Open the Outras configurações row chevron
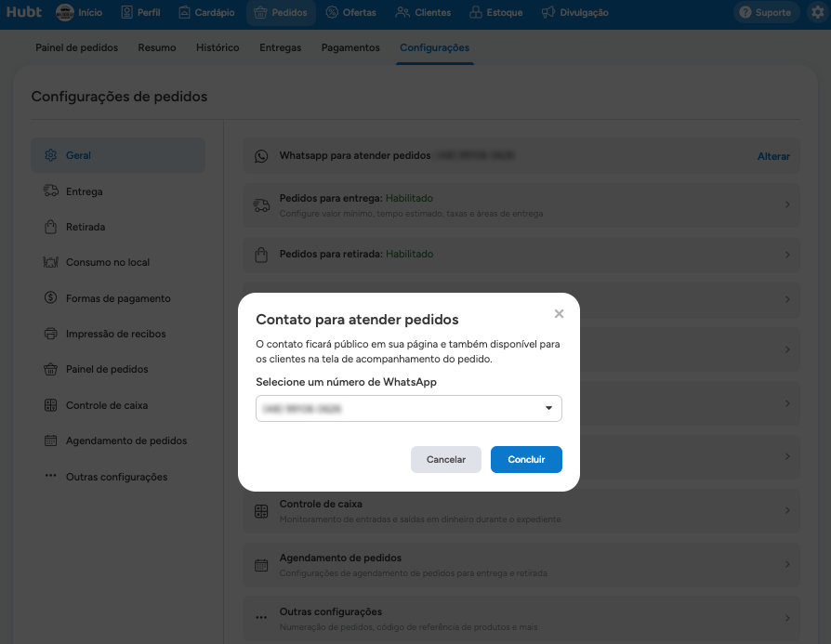 click(x=787, y=619)
